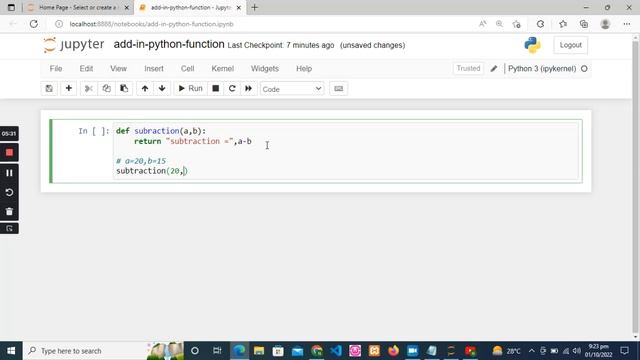Open read aloud icon in address bar
The height and width of the screenshot is (360, 640).
point(482,24)
